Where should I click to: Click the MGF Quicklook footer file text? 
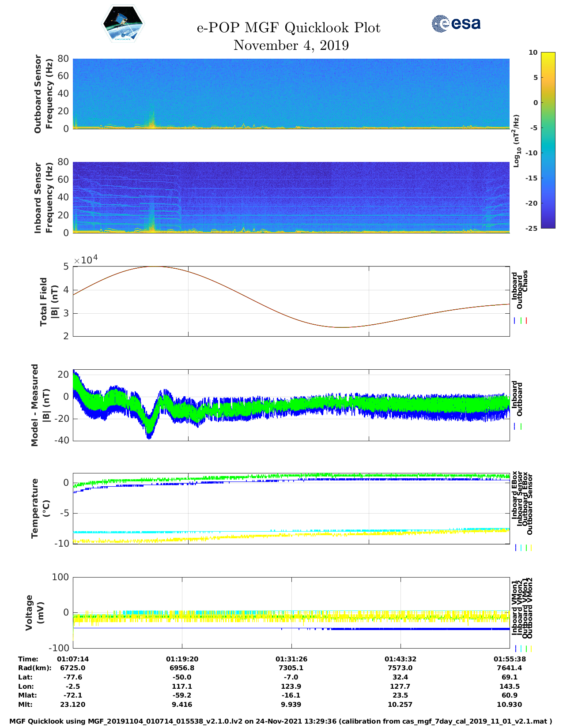281,721
